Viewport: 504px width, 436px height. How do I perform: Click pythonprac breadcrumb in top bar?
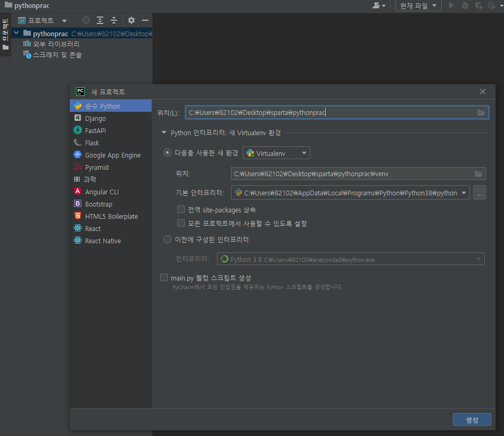pos(32,6)
